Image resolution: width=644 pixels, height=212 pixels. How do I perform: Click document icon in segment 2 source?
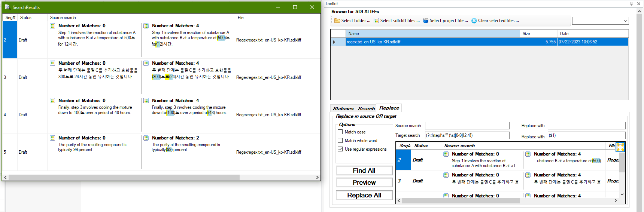(x=52, y=26)
